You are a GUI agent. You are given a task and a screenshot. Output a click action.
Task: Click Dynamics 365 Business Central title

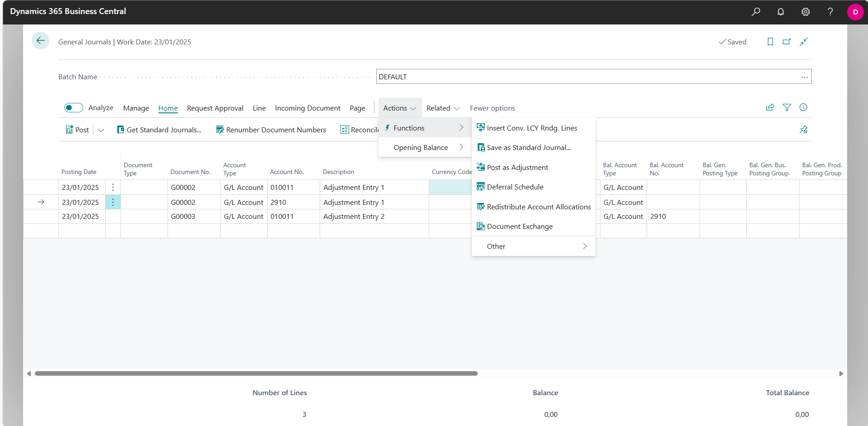tap(68, 11)
